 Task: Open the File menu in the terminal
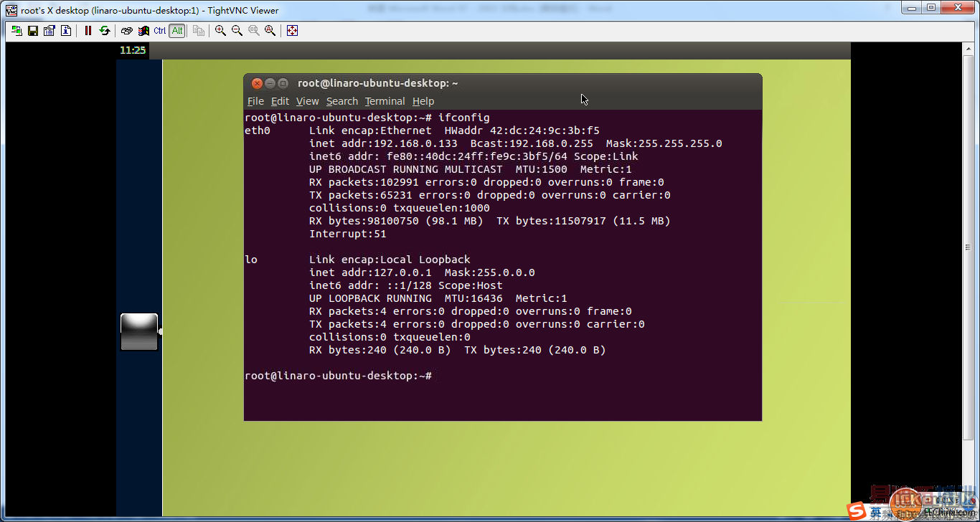click(255, 101)
